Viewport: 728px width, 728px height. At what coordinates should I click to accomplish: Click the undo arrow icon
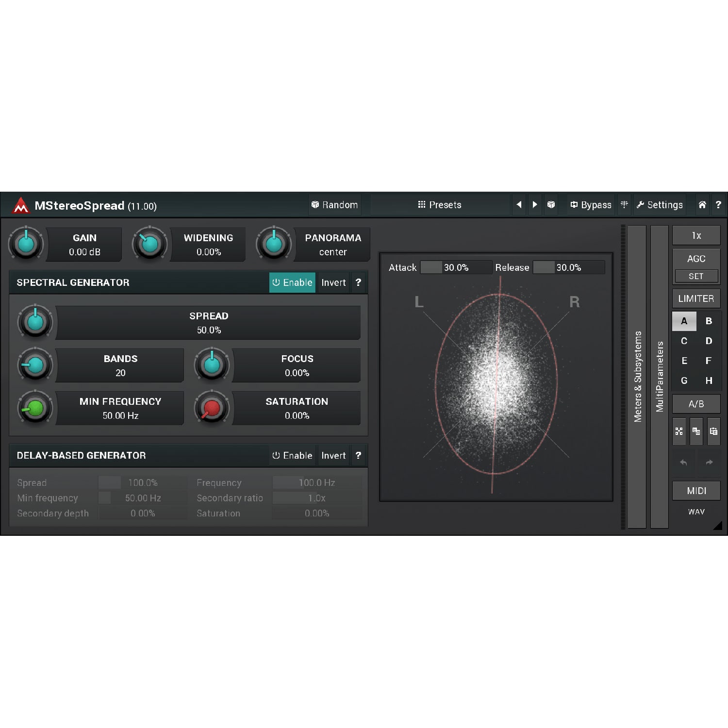[x=683, y=463]
